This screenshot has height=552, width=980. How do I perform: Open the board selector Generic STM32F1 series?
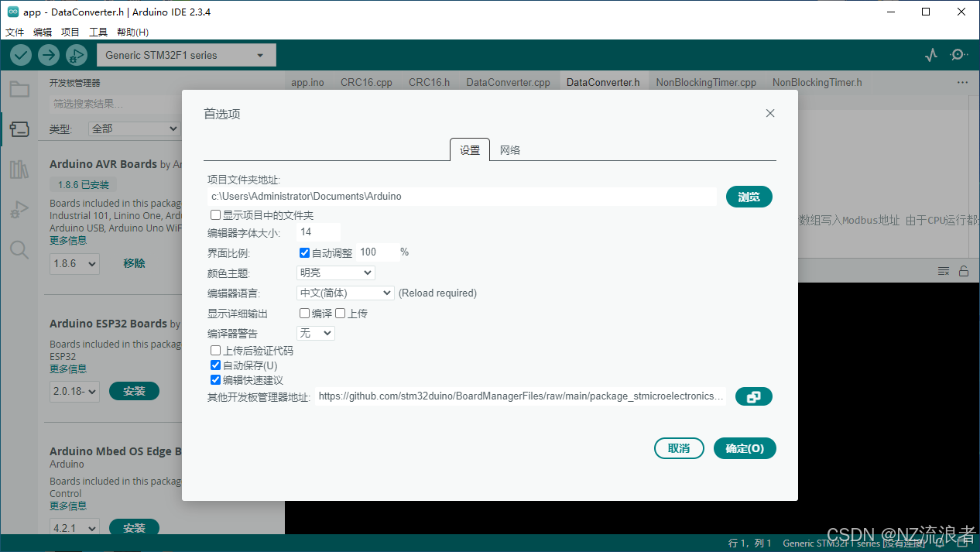coord(186,55)
